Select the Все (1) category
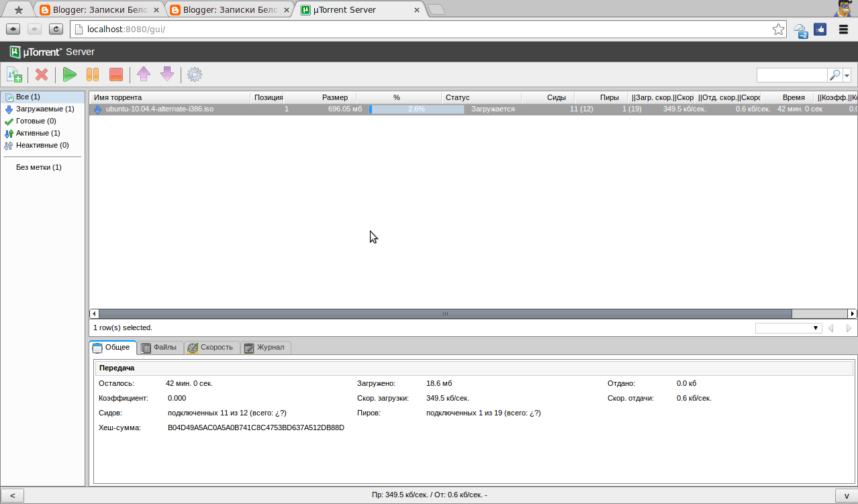 pos(43,97)
